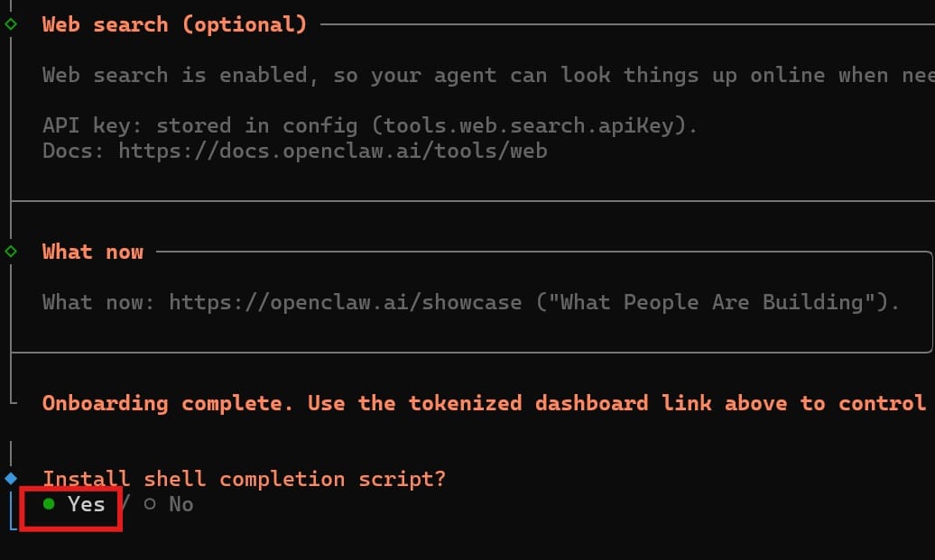Choose the No option label
Viewport: 935px width, 560px height.
[181, 504]
